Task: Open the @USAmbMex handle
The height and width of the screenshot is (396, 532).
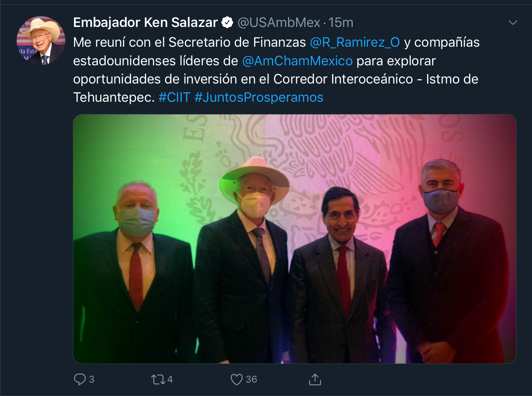Action: point(279,23)
